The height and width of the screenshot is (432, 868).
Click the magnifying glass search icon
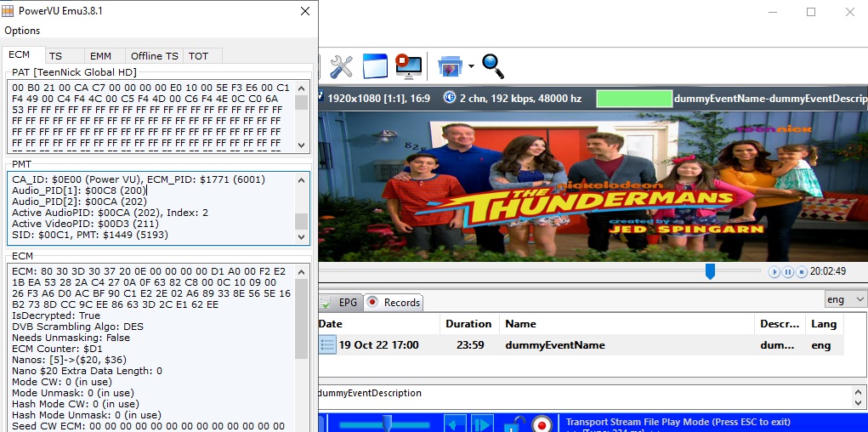(x=493, y=66)
